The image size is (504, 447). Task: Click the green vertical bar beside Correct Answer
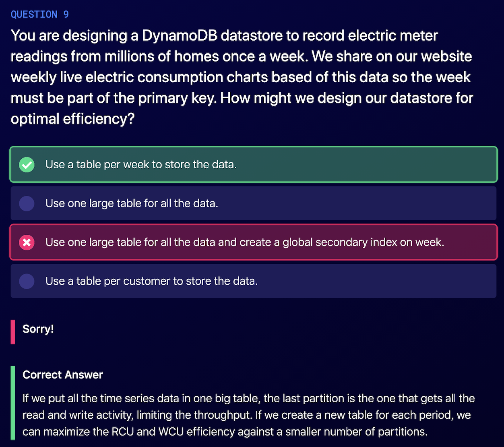13,403
